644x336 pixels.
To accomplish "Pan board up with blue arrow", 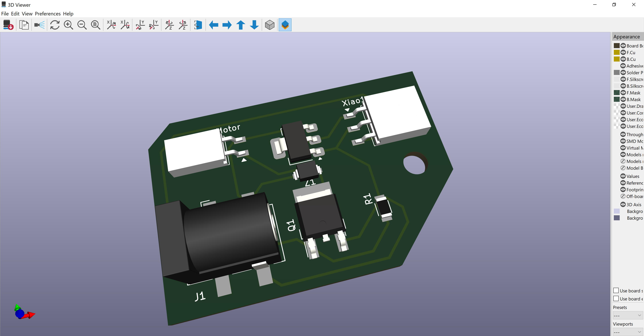I will [241, 25].
